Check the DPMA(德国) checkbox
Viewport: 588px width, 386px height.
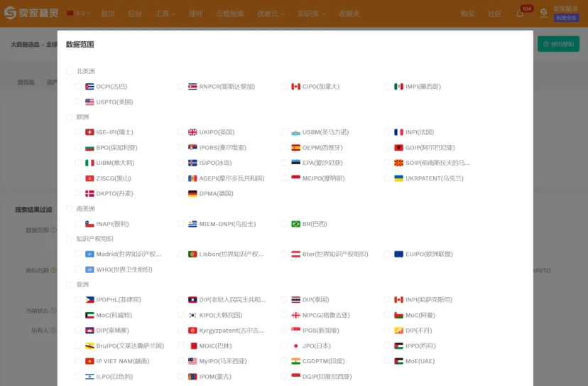click(x=181, y=193)
